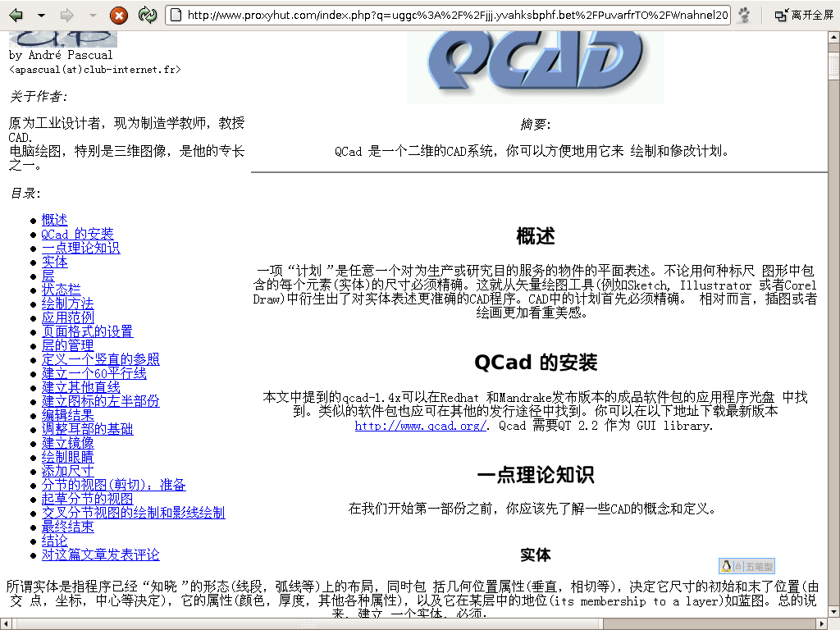Open the 起草分节的视图 link

click(x=87, y=498)
